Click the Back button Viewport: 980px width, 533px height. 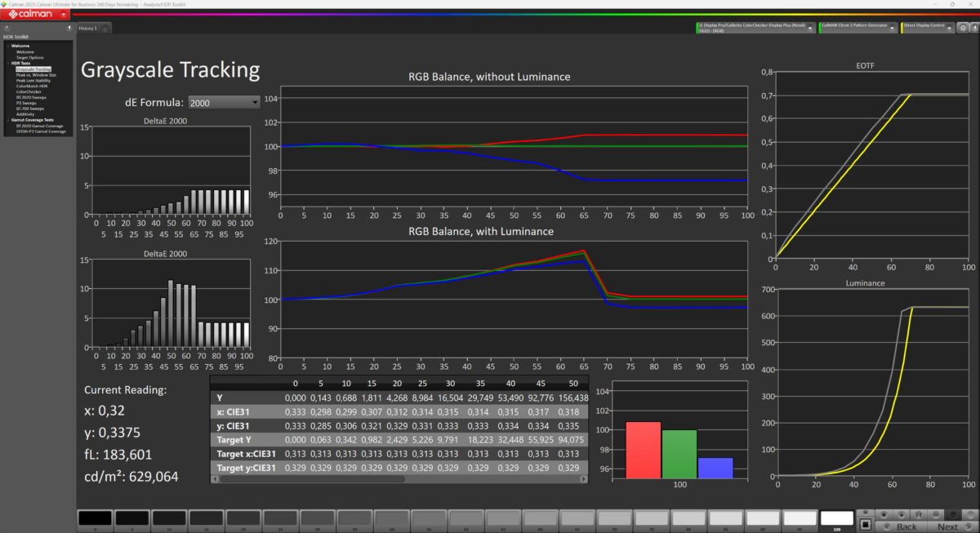coord(906,526)
